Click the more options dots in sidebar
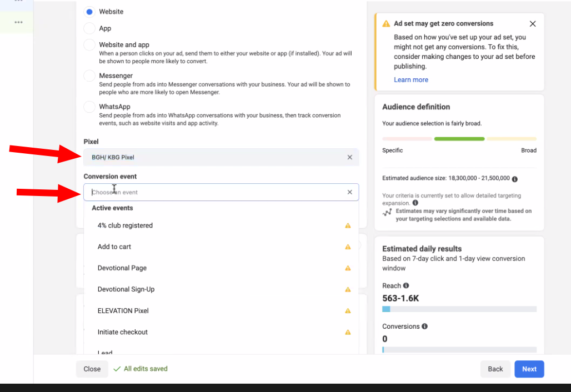Screen dimensions: 571x392 tap(18, 22)
